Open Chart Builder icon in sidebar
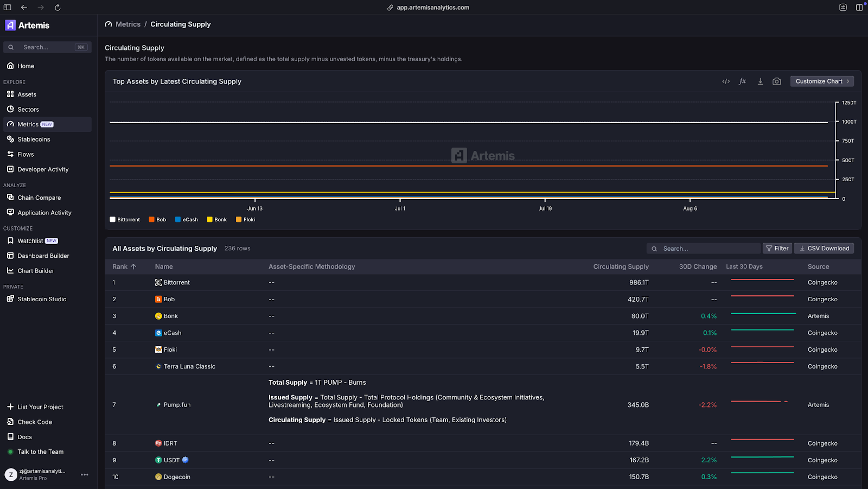This screenshot has height=489, width=868. click(10, 270)
